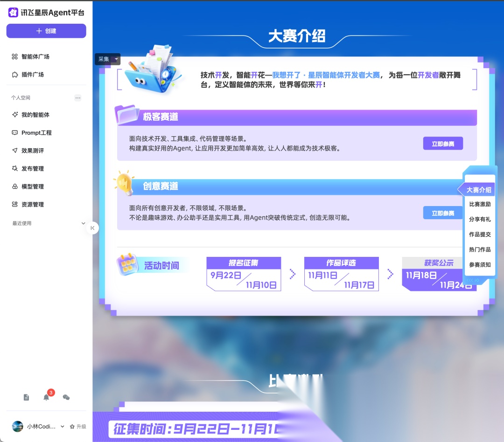Image resolution: width=504 pixels, height=442 pixels.
Task: Expand the 最近使用 section chevron
Action: [83, 223]
